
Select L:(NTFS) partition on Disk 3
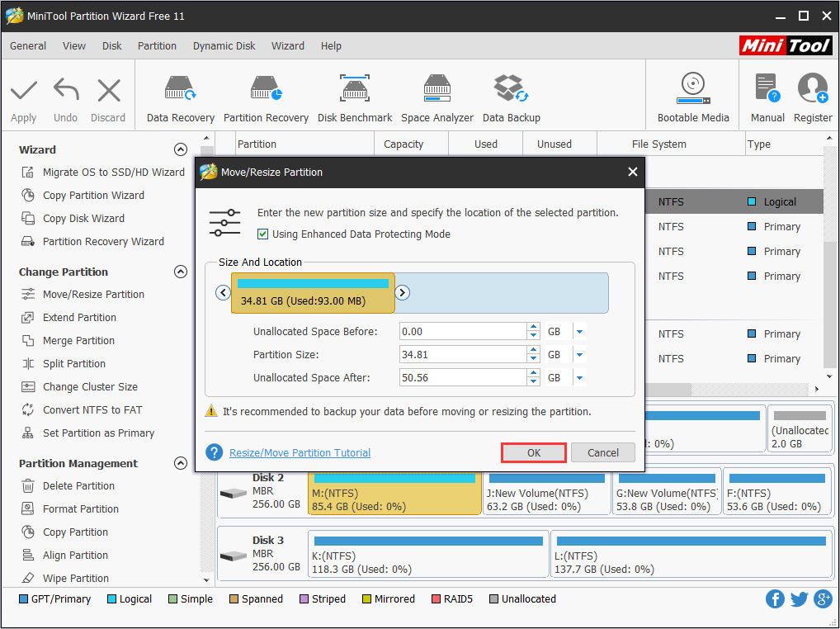pyautogui.click(x=692, y=554)
